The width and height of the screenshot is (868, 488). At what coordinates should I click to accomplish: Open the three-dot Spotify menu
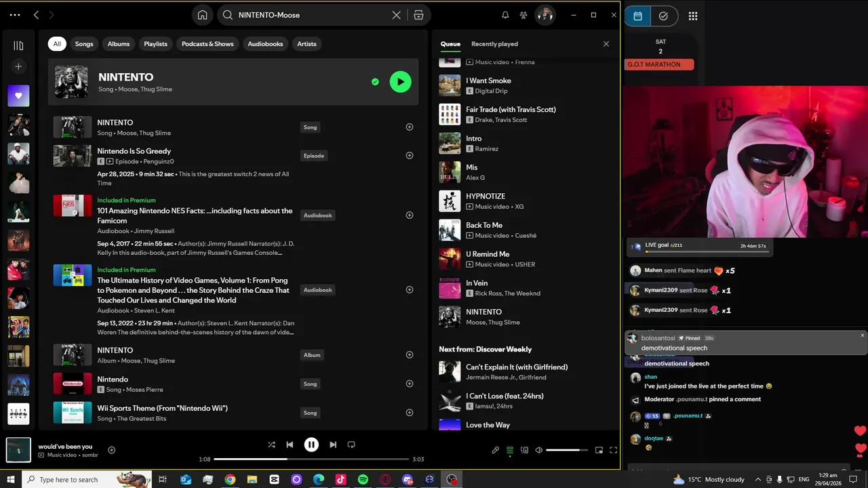[15, 15]
